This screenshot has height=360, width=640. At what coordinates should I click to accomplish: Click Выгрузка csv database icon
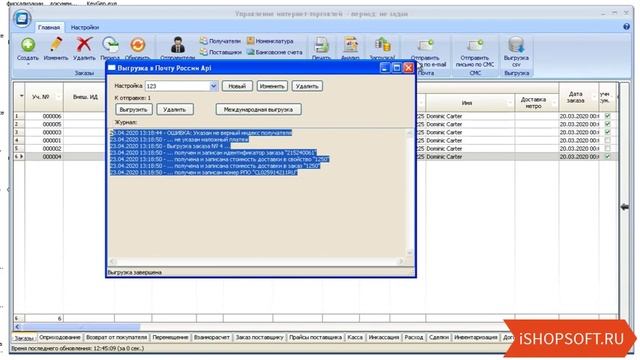516,44
